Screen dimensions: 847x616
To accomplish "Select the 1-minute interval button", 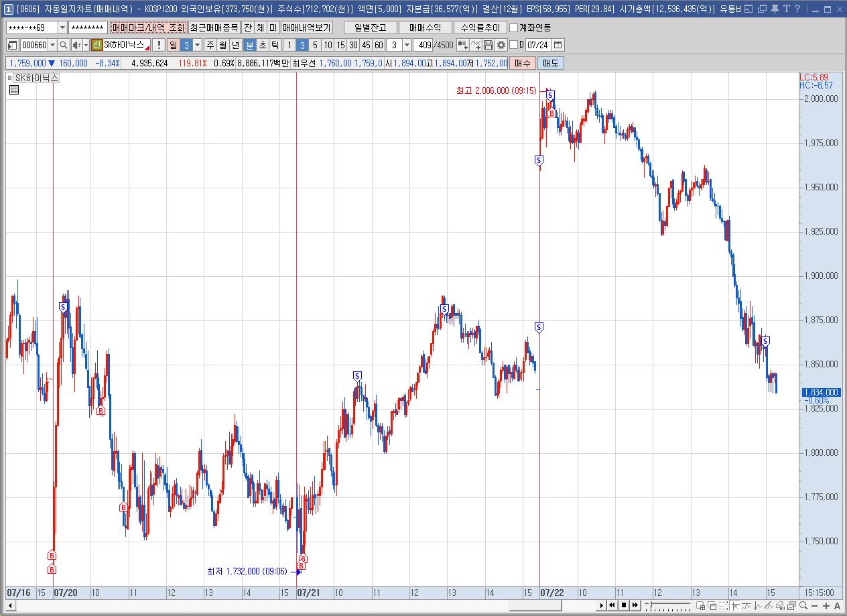I will coord(289,45).
